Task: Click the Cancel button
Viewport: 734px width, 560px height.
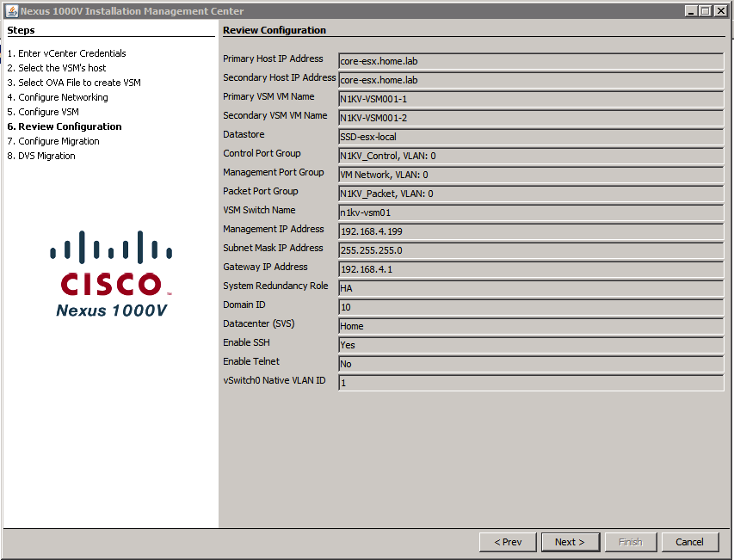Action: pyautogui.click(x=690, y=542)
